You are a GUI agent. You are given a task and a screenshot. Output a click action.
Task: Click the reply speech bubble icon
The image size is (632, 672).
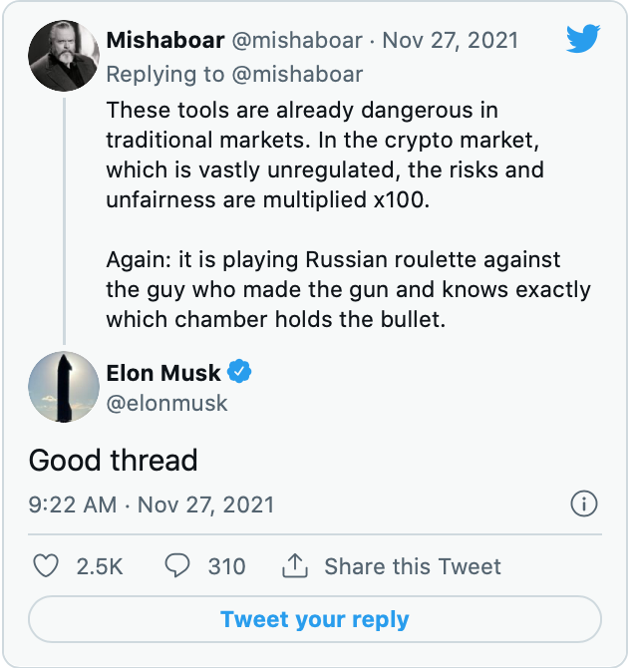(177, 566)
